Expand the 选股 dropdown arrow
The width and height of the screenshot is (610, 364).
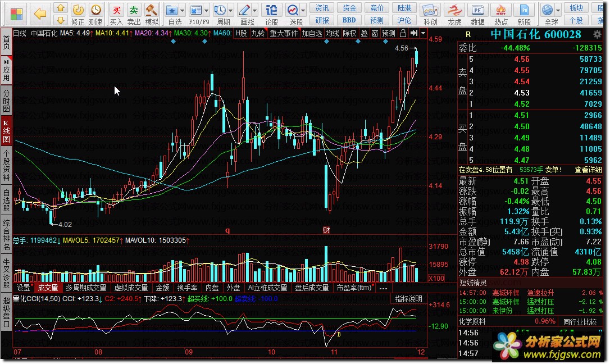(x=303, y=11)
